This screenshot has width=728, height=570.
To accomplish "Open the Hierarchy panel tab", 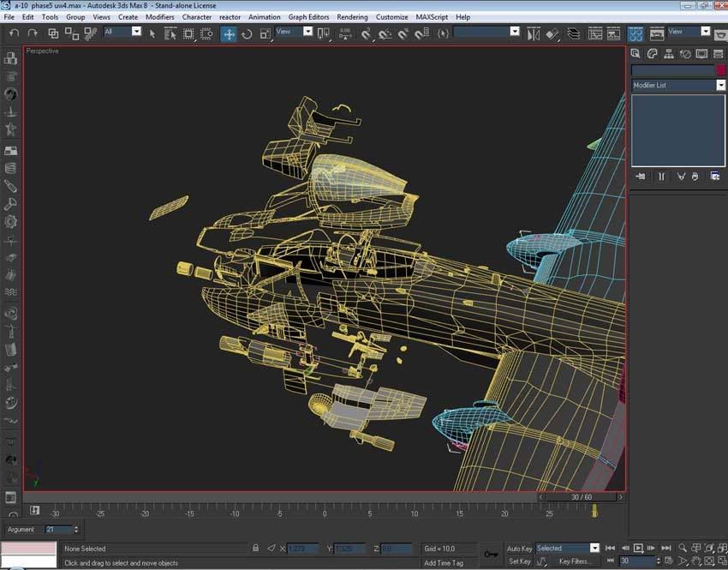I will click(669, 54).
